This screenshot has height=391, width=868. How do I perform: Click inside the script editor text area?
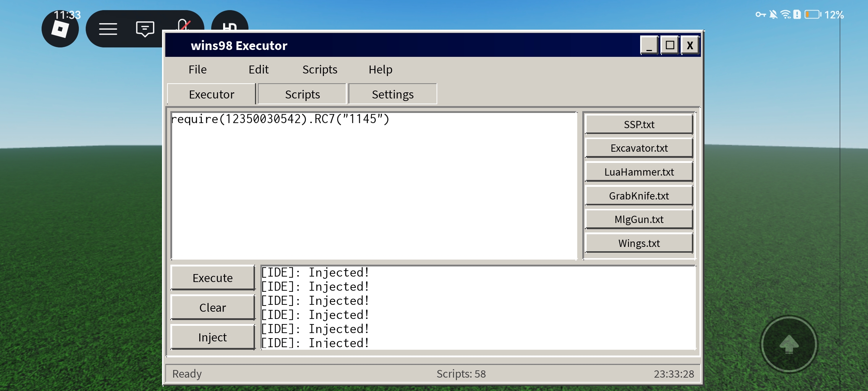tap(374, 186)
